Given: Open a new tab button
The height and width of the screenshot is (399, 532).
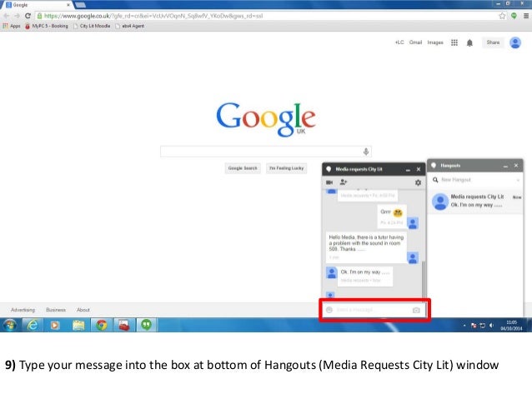Looking at the screenshot, I should pyautogui.click(x=80, y=5).
